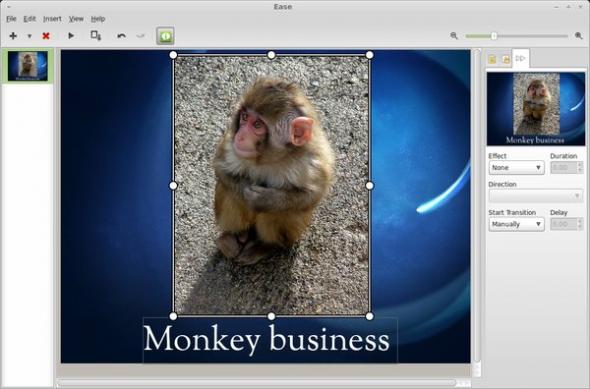Select the first slide thumbnail in sidebar
This screenshot has width=590, height=389.
click(x=28, y=66)
